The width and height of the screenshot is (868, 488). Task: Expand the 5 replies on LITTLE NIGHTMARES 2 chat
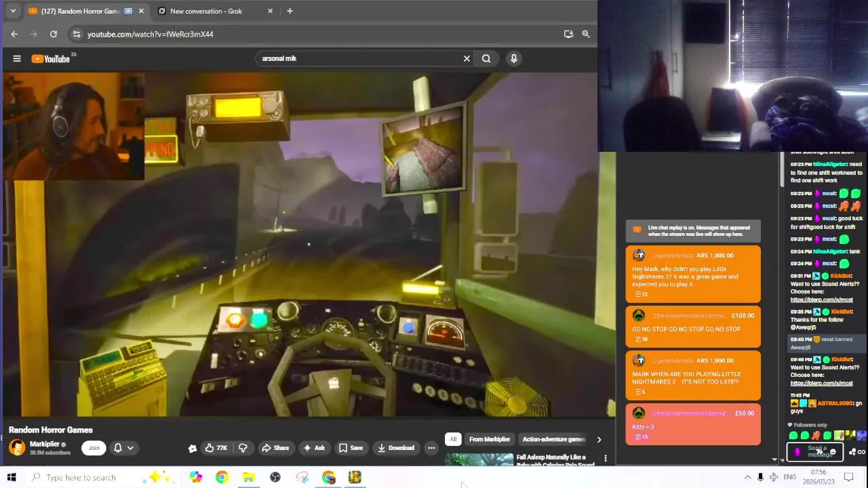tap(640, 392)
